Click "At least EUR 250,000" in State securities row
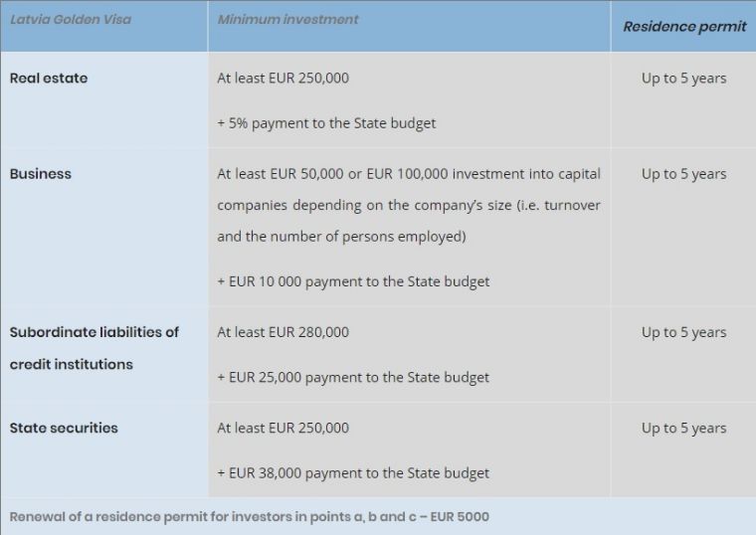756x535 pixels. coord(283,428)
